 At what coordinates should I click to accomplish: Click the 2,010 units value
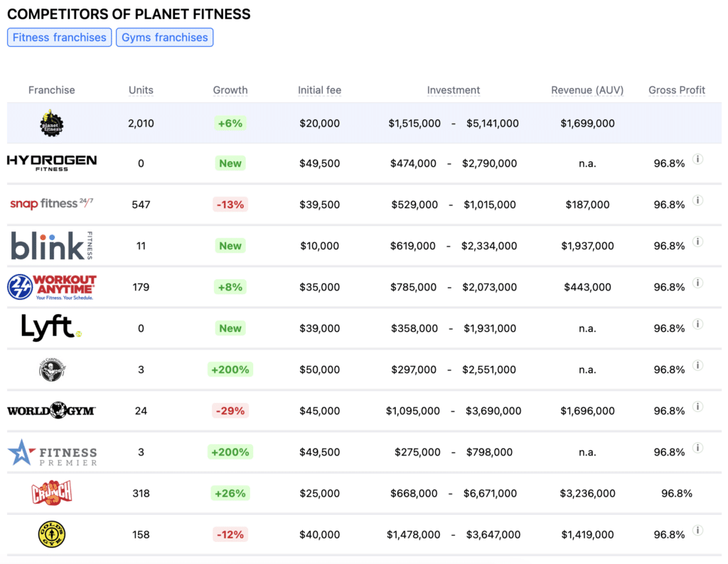pos(141,124)
